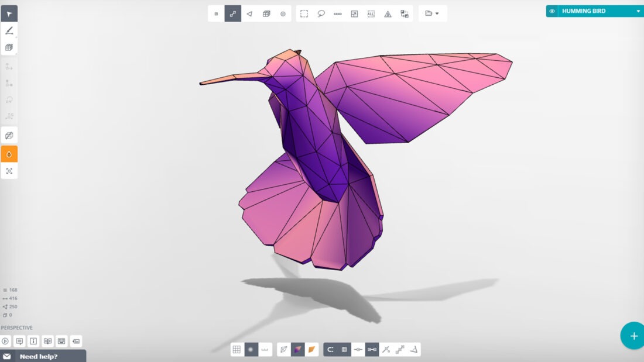644x362 pixels.
Task: Click PERSPECTIVE to change camera projection
Action: click(16, 327)
